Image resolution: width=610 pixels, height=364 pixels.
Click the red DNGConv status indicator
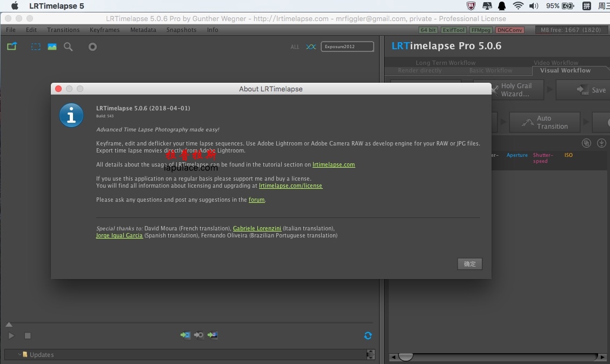510,30
